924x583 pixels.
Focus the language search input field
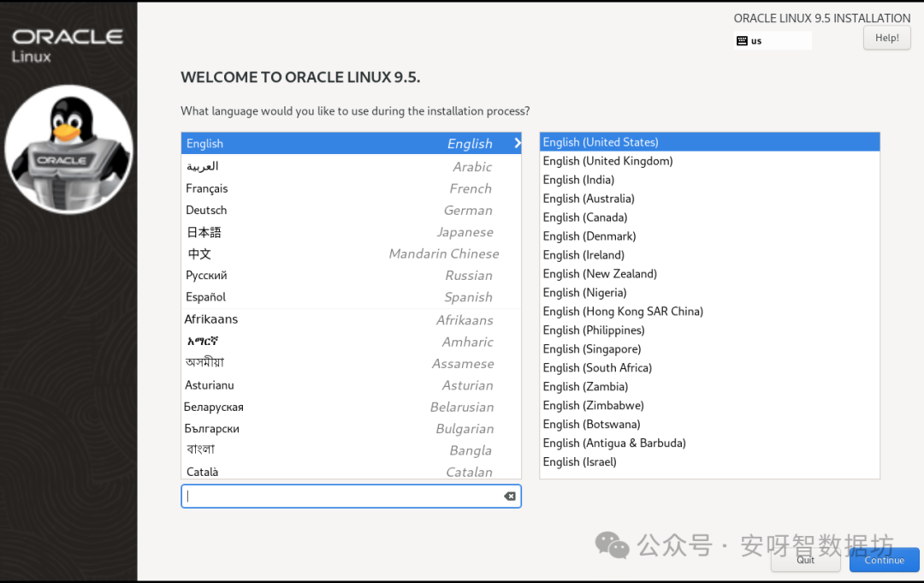click(x=352, y=497)
